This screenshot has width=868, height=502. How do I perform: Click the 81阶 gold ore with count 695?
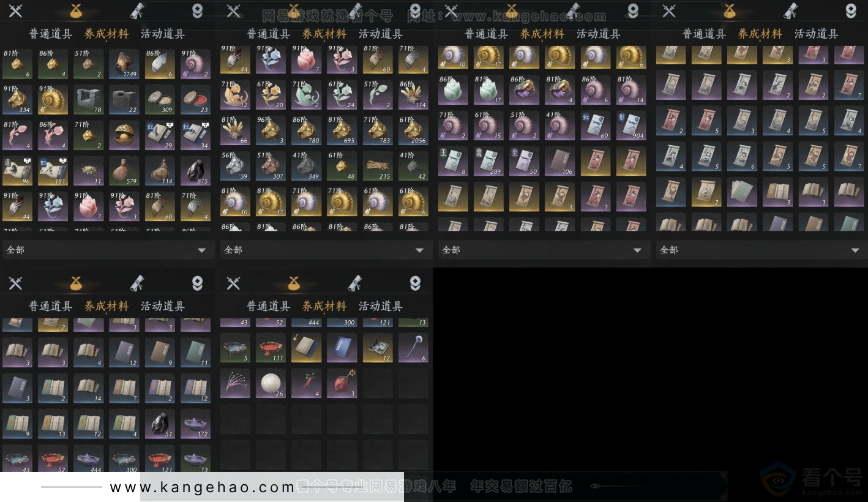(x=342, y=130)
